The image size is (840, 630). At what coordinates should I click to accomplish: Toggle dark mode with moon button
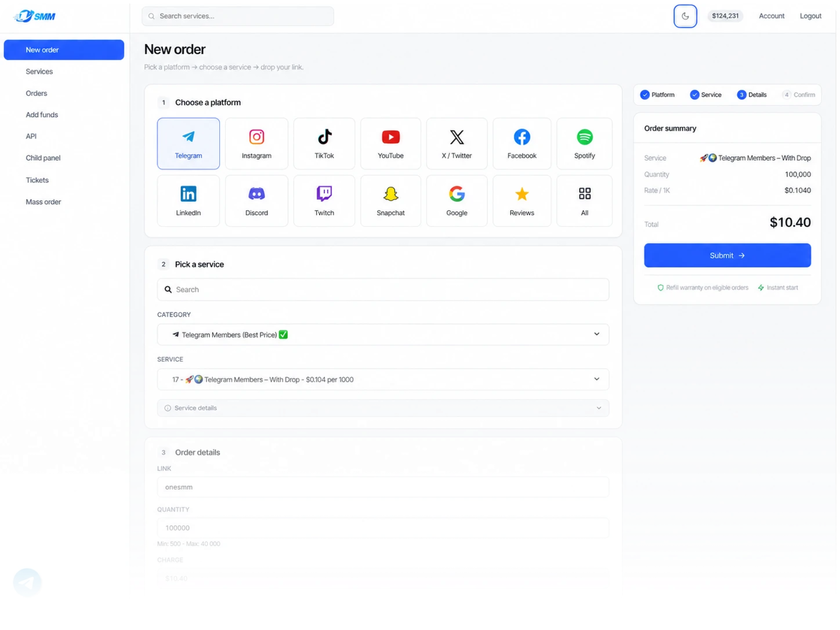(x=685, y=16)
